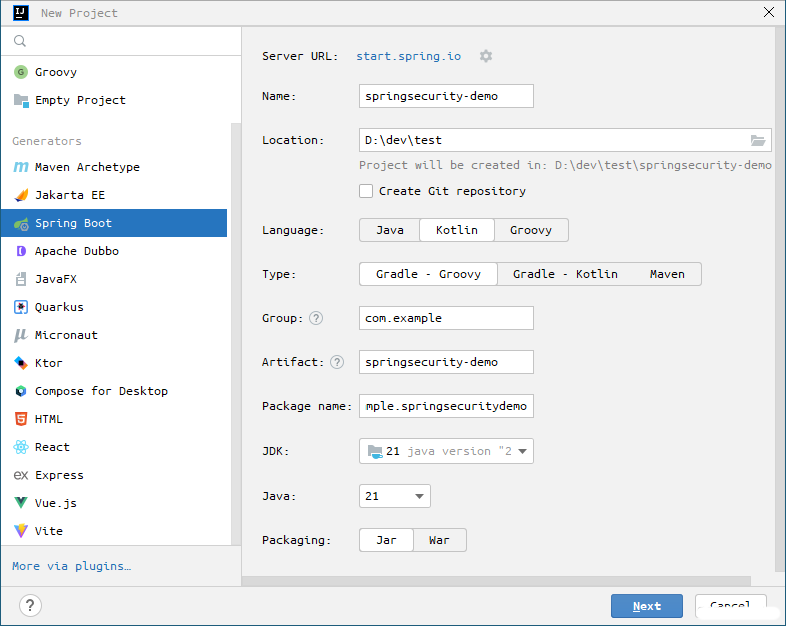Click the Artifact input field
The height and width of the screenshot is (626, 786).
click(446, 362)
